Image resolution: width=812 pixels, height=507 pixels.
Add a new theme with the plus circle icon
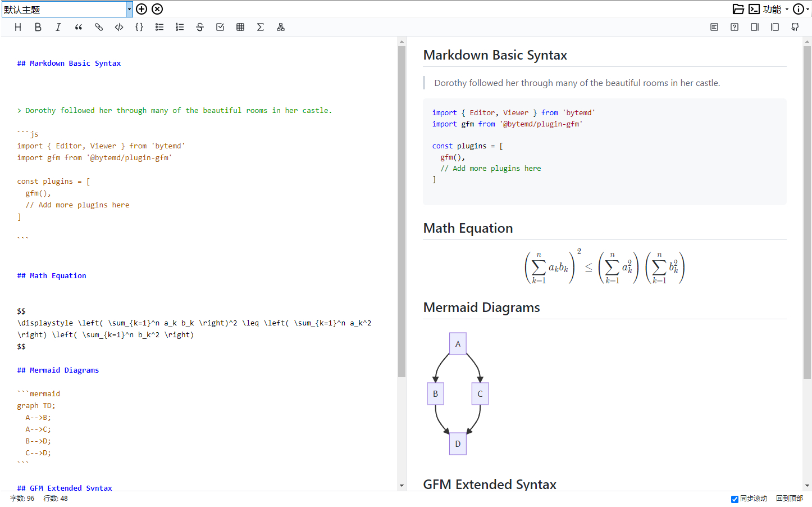tap(142, 9)
